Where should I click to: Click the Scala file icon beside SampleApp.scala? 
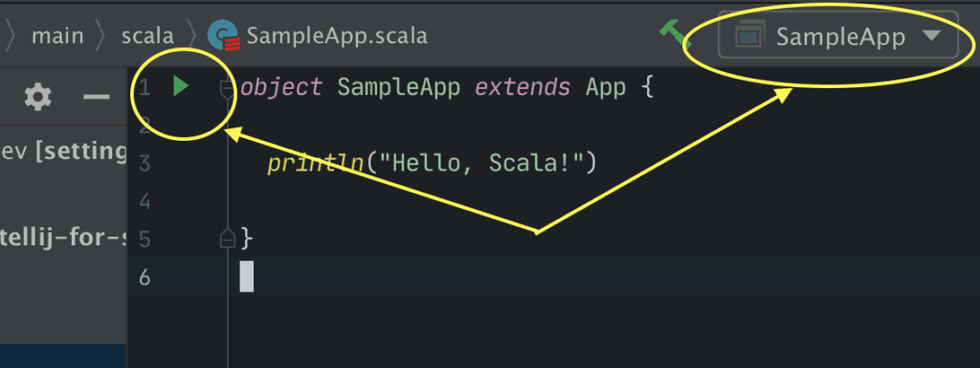pos(224,35)
